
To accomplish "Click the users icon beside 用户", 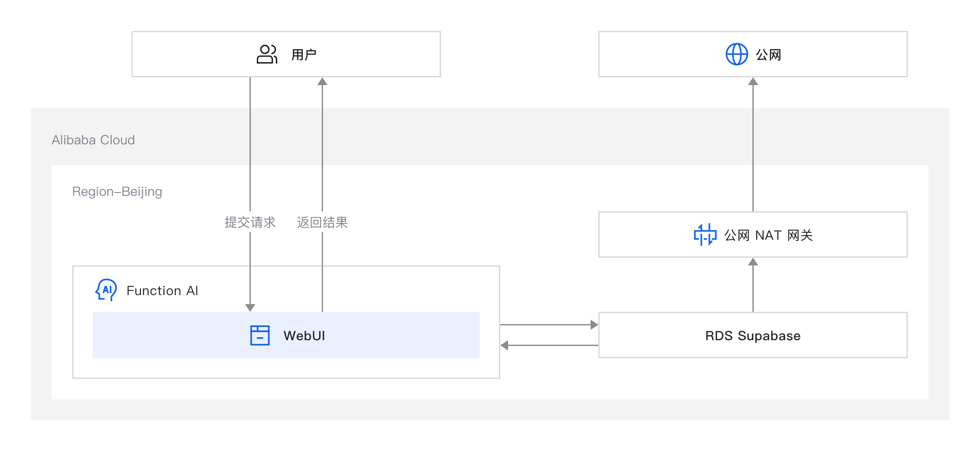I will (x=267, y=54).
